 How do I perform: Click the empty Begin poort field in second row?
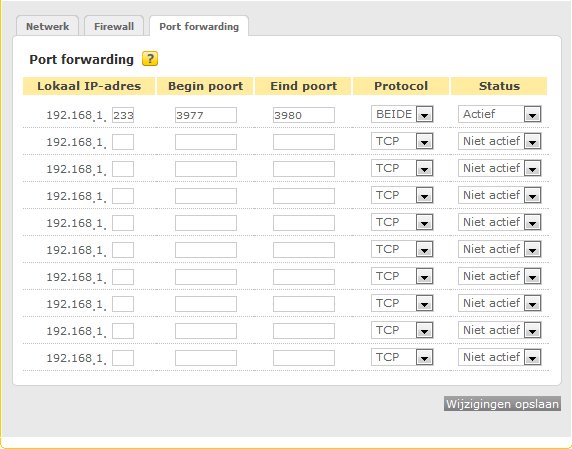[206, 142]
